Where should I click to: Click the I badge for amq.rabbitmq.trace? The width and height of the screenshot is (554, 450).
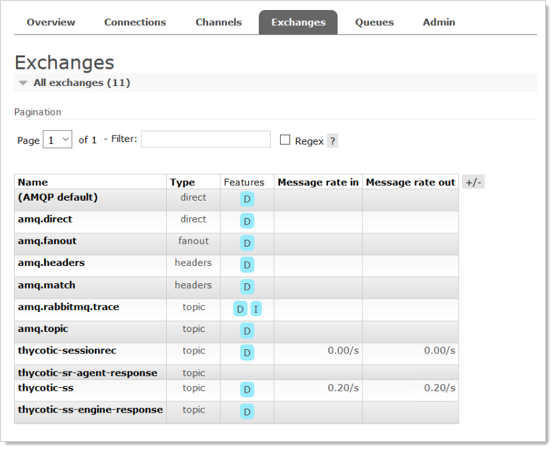tap(256, 309)
